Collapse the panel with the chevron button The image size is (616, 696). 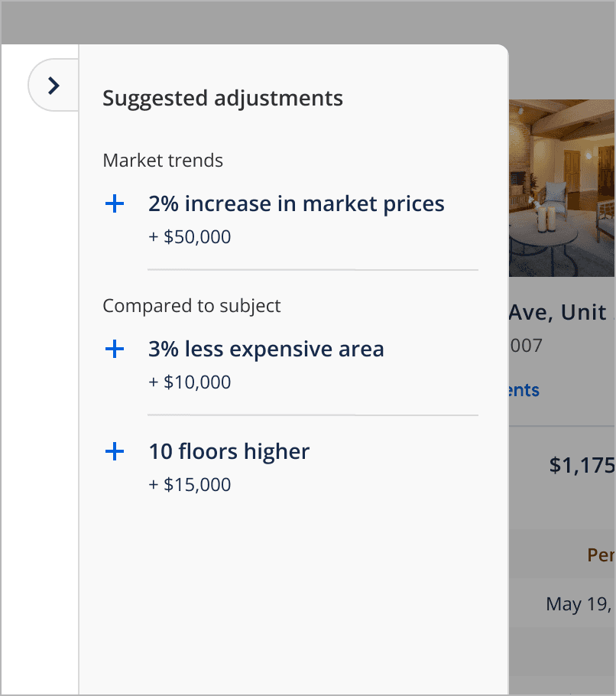pyautogui.click(x=53, y=86)
